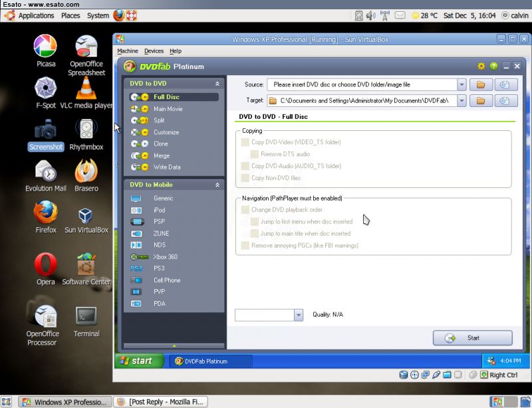Screen dimensions: 532x408
Task: Toggle Change DVD playback order checkbox
Action: pyautogui.click(x=245, y=209)
